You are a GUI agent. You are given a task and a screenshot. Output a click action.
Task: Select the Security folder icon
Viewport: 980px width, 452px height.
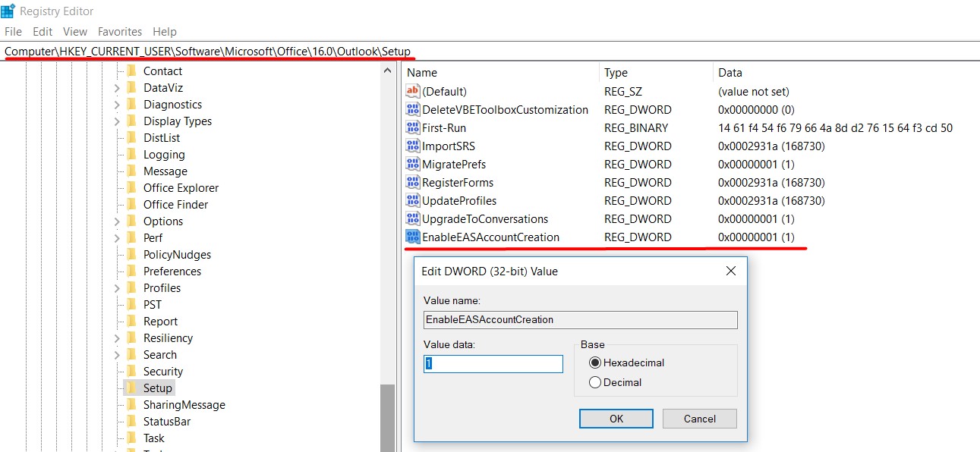[131, 372]
